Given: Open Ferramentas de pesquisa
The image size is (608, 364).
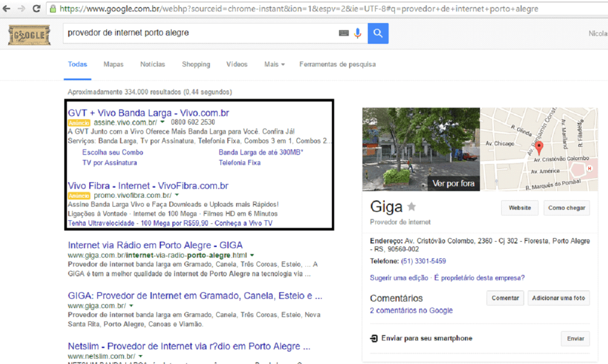Looking at the screenshot, I should point(337,64).
